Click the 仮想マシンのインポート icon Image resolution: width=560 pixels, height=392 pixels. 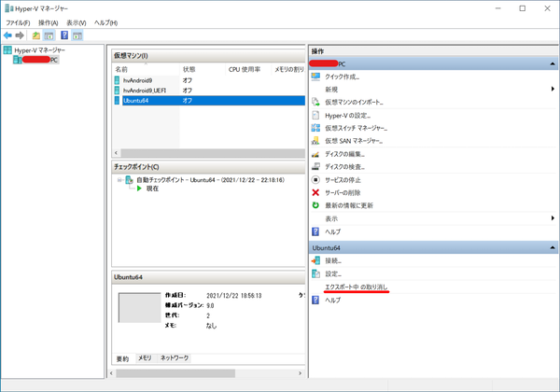coord(315,102)
